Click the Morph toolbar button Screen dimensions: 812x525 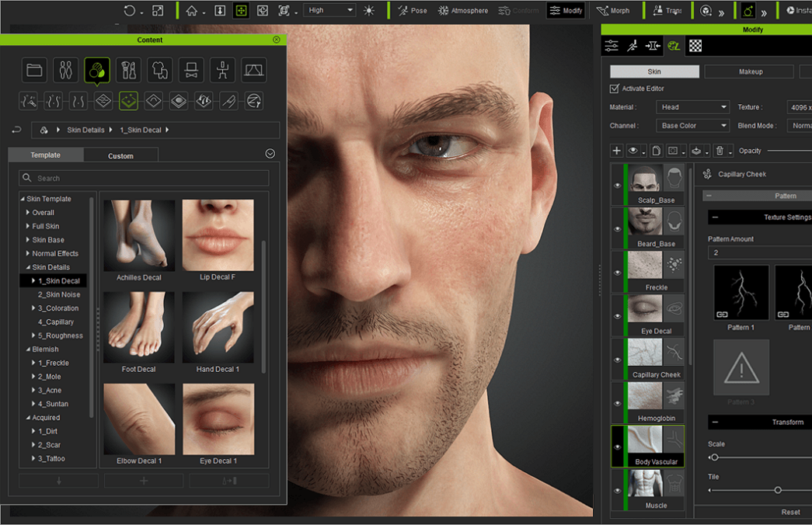click(612, 10)
